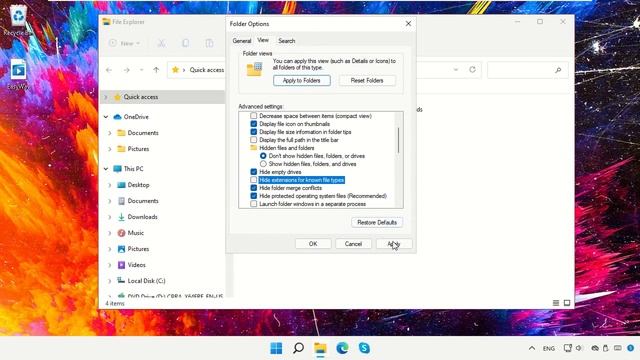Uncheck Display file size information in folder tips

coord(253,132)
